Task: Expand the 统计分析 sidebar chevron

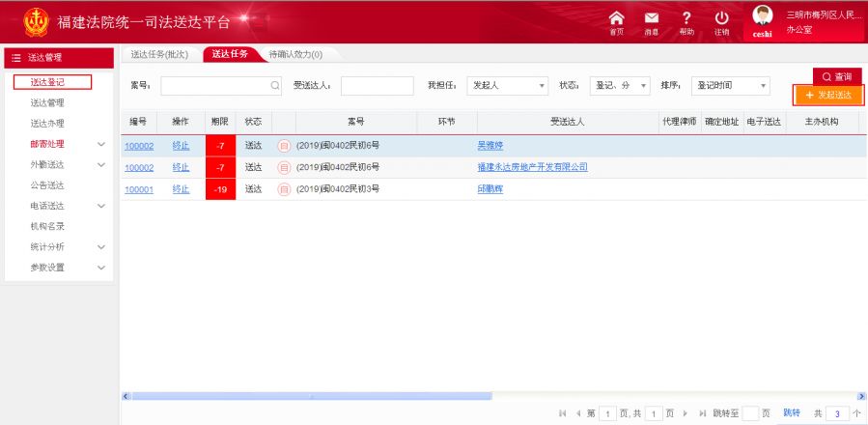Action: pos(100,246)
